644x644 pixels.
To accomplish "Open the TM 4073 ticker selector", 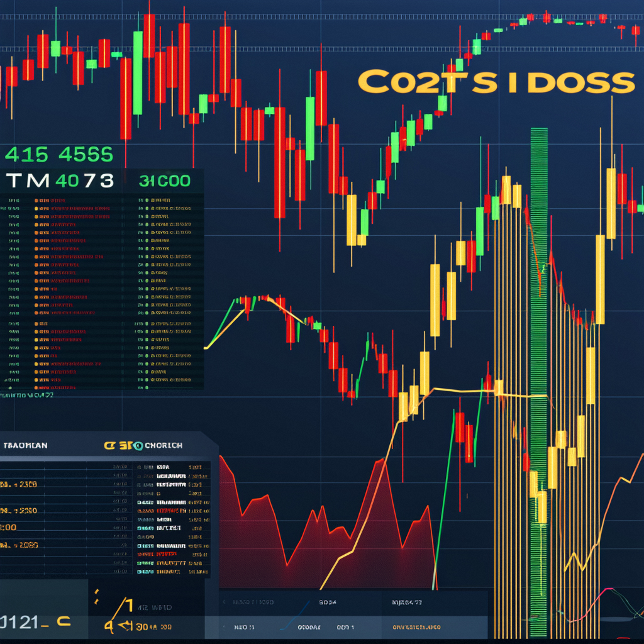I will [60, 181].
